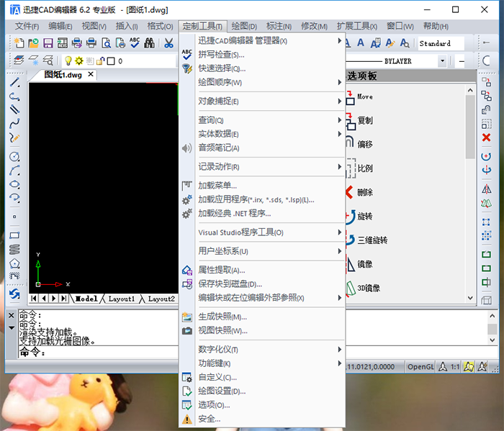Switch to the Layout2 tab
Screen dimensions: 504x431
(x=161, y=299)
